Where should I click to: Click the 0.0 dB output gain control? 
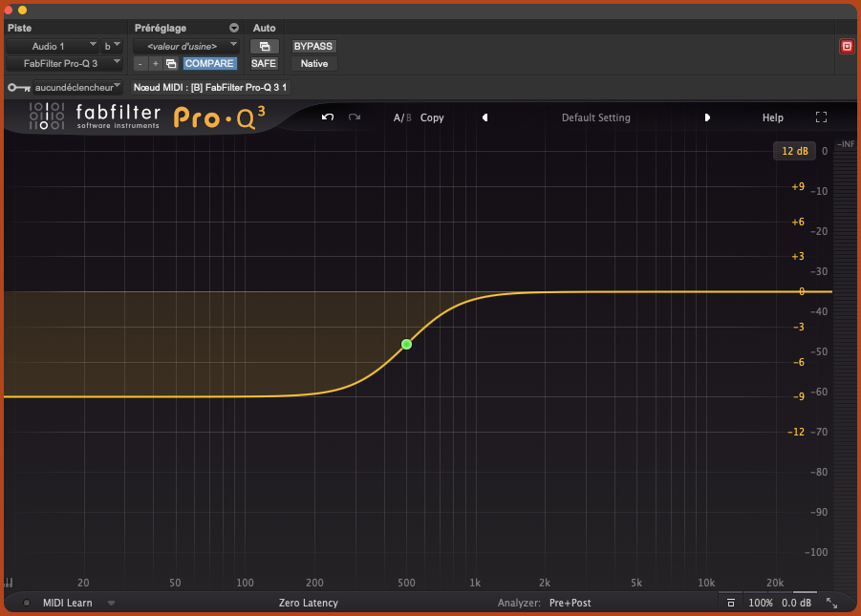tap(796, 603)
